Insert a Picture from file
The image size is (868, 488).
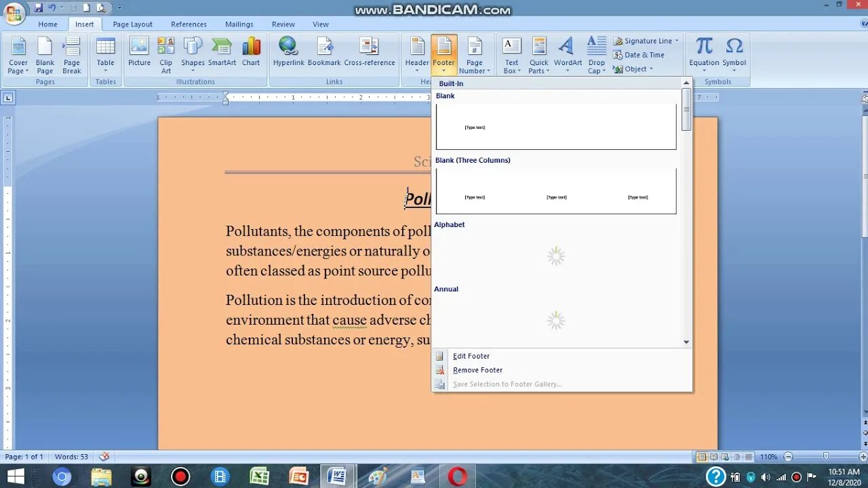tap(139, 52)
